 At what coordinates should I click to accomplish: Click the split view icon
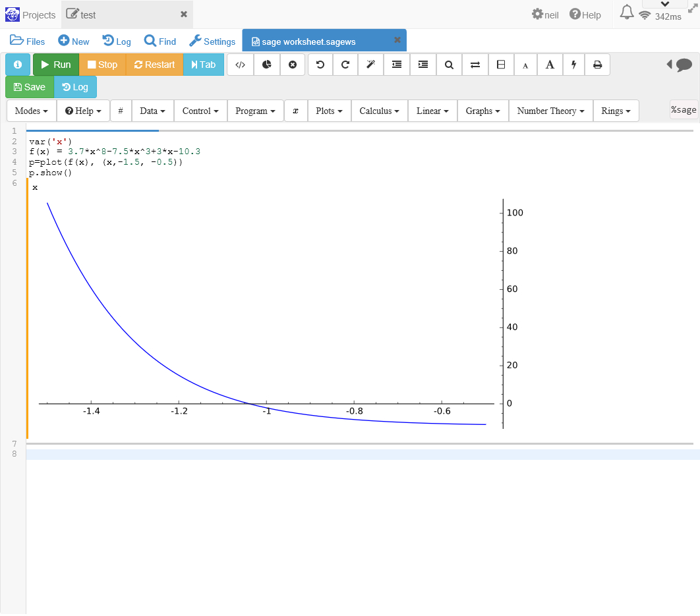click(x=501, y=65)
